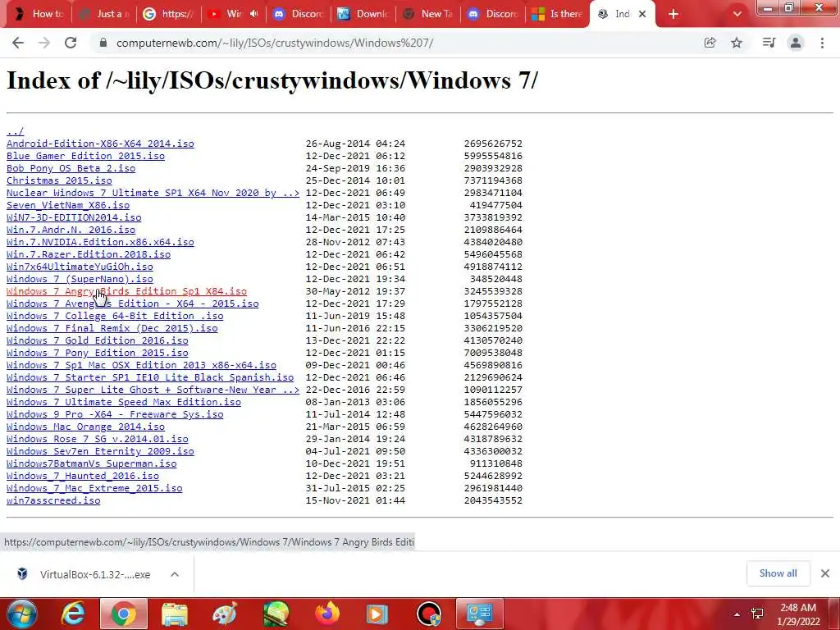Download Windows 7 Angry Birds Edition iso
The image size is (840, 630).
pyautogui.click(x=126, y=291)
